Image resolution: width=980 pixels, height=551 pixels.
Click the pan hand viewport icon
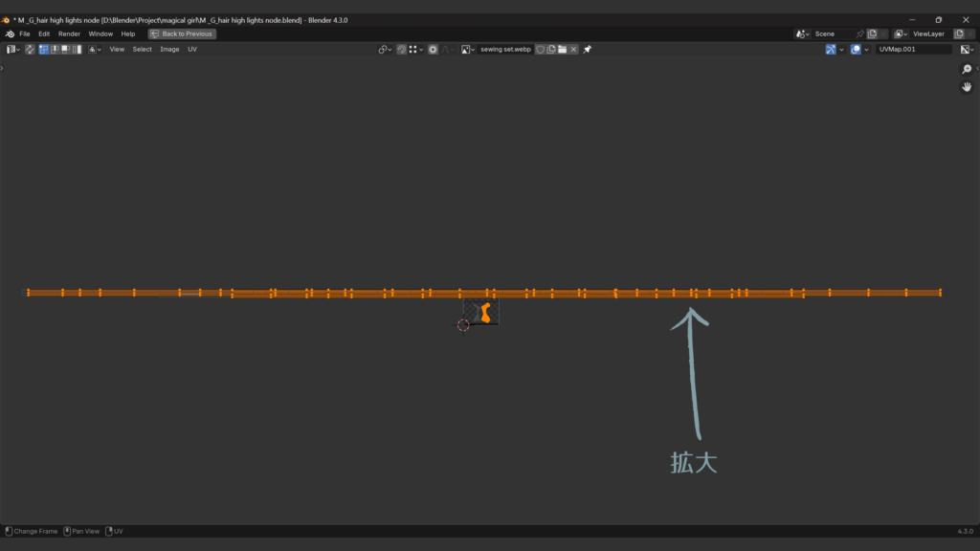967,87
